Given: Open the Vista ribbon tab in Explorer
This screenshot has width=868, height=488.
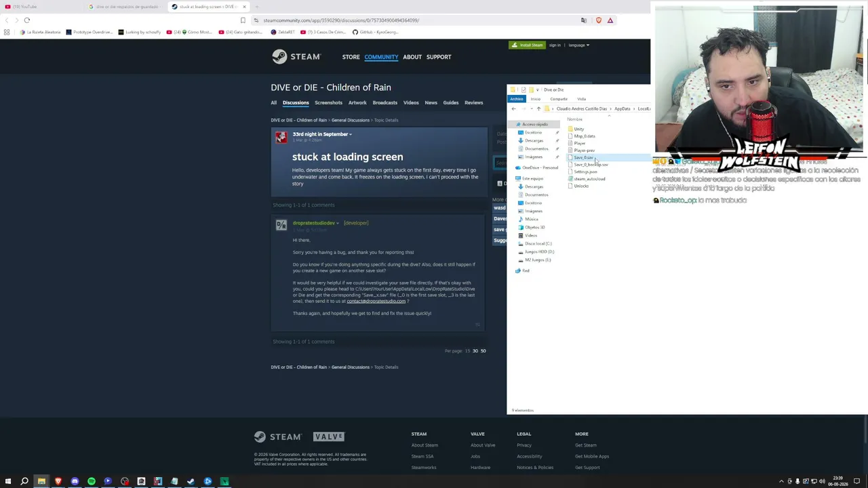Looking at the screenshot, I should click(x=581, y=99).
